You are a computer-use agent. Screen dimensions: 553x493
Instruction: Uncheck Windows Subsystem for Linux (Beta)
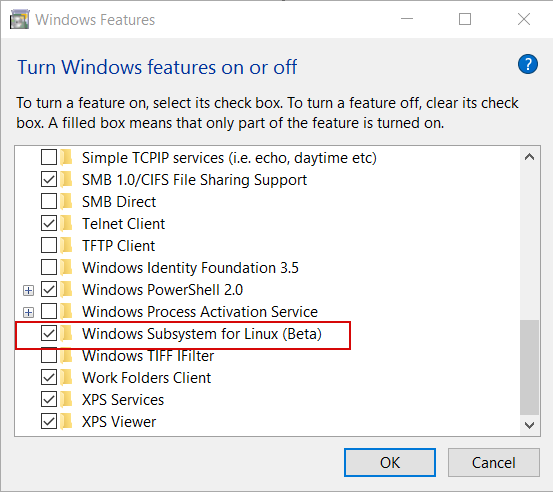click(49, 334)
